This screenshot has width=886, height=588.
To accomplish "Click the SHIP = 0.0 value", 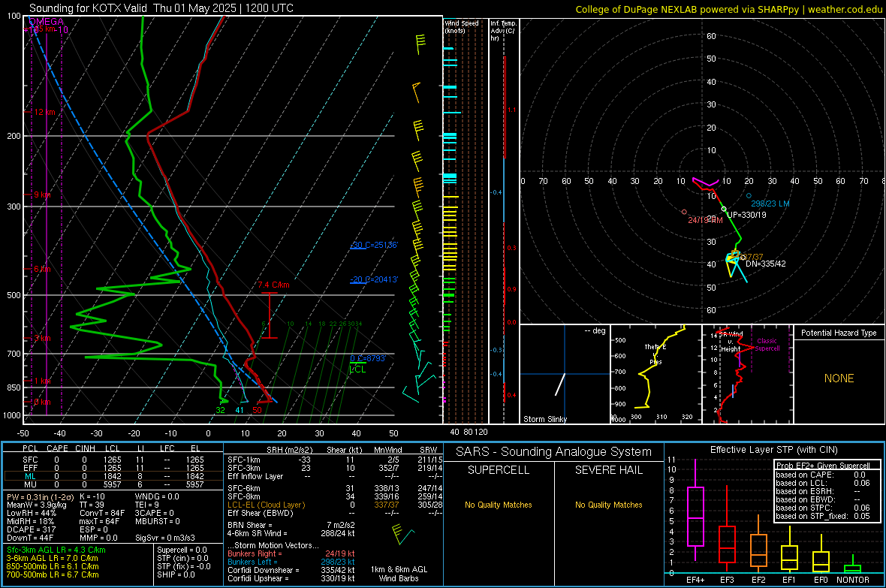I will [176, 574].
